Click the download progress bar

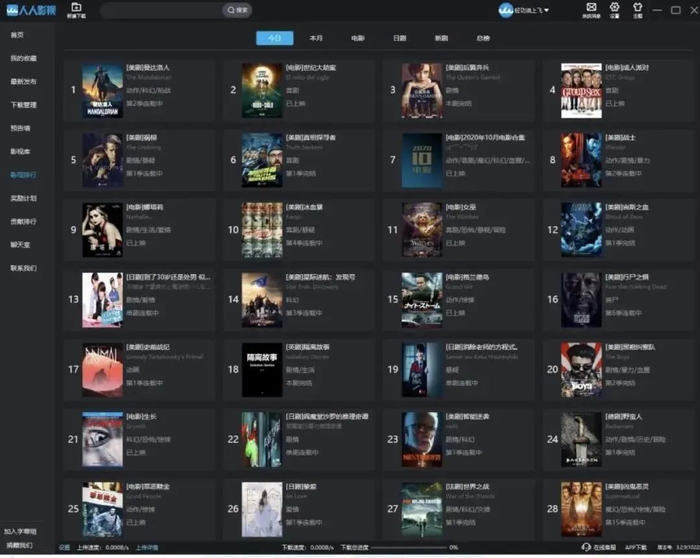pyautogui.click(x=400, y=547)
